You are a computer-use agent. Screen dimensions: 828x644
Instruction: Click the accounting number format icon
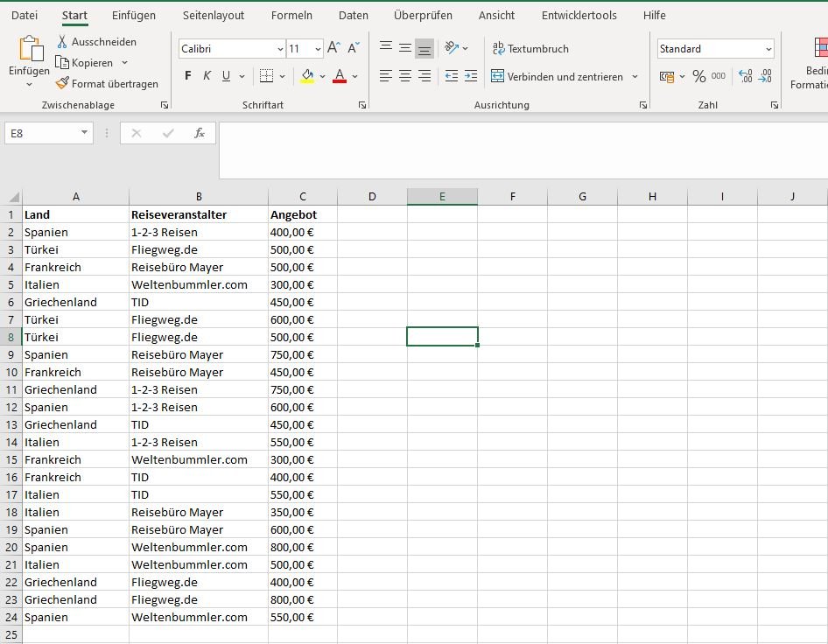tap(667, 76)
